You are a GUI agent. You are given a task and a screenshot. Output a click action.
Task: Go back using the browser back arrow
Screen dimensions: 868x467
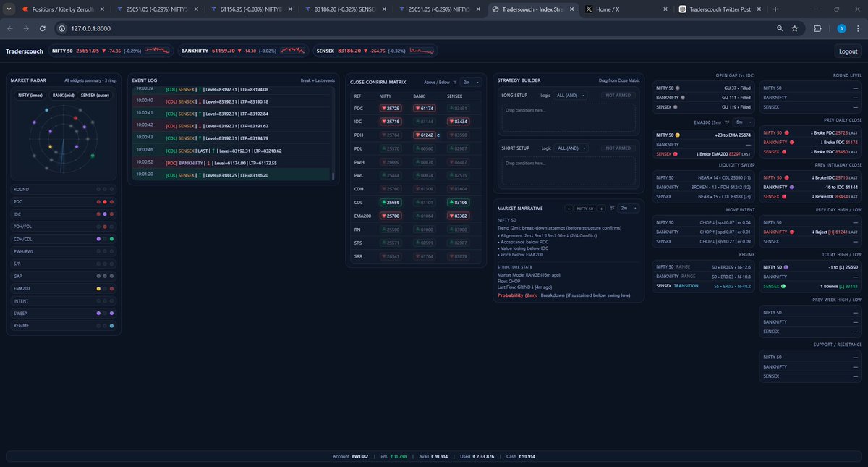pos(10,28)
